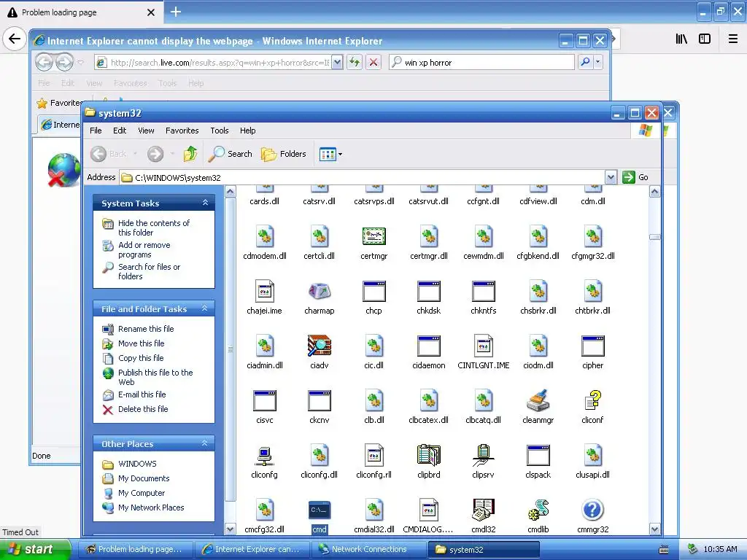The height and width of the screenshot is (560, 747).
Task: Click the C:\WINDOWS\system32 address field
Action: [362, 178]
